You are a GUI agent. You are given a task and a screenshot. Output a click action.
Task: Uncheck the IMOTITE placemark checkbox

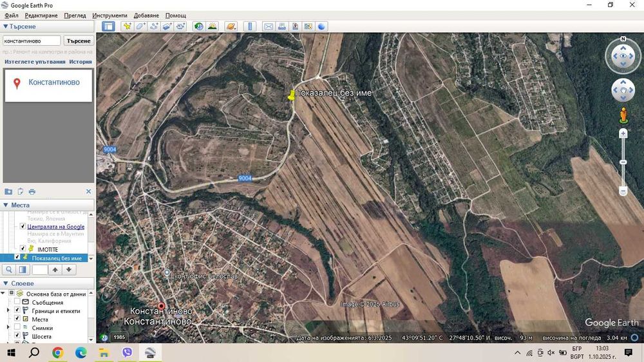click(23, 249)
